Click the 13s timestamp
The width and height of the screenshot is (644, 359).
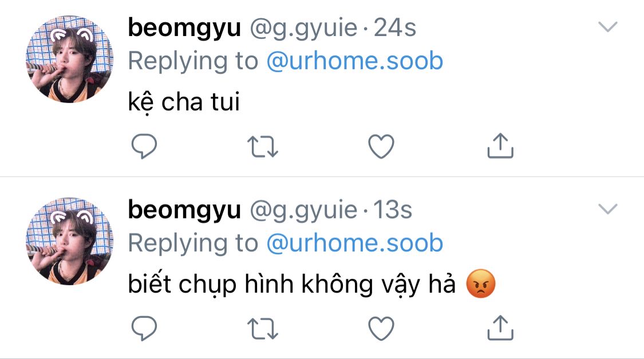coord(393,210)
